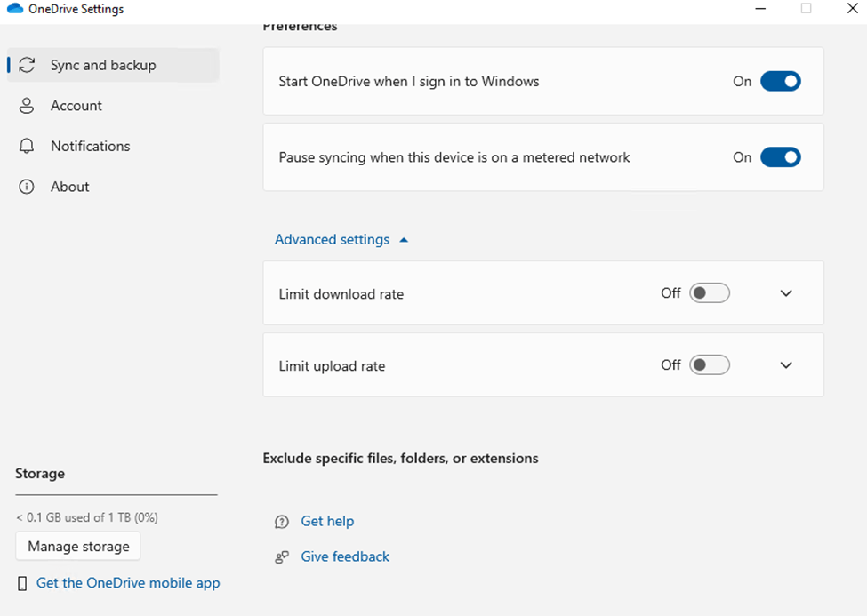Click the 'Limit upload rate' label

[332, 366]
